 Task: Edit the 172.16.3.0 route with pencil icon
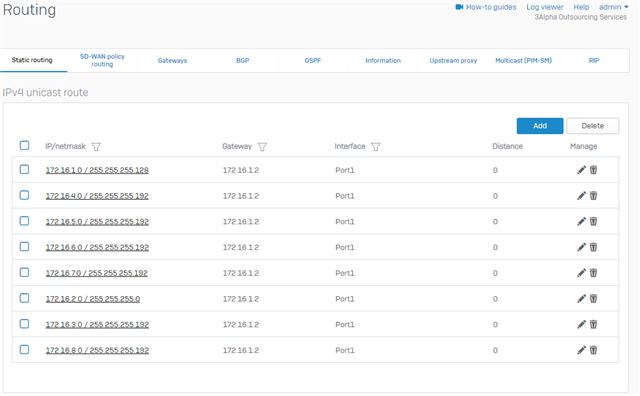(x=581, y=324)
